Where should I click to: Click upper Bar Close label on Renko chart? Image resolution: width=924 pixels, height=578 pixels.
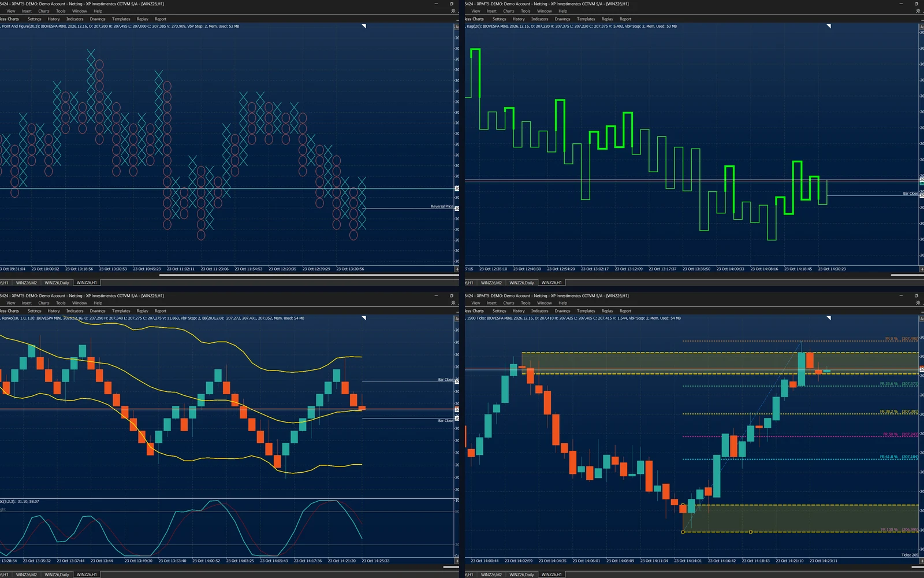pos(445,380)
